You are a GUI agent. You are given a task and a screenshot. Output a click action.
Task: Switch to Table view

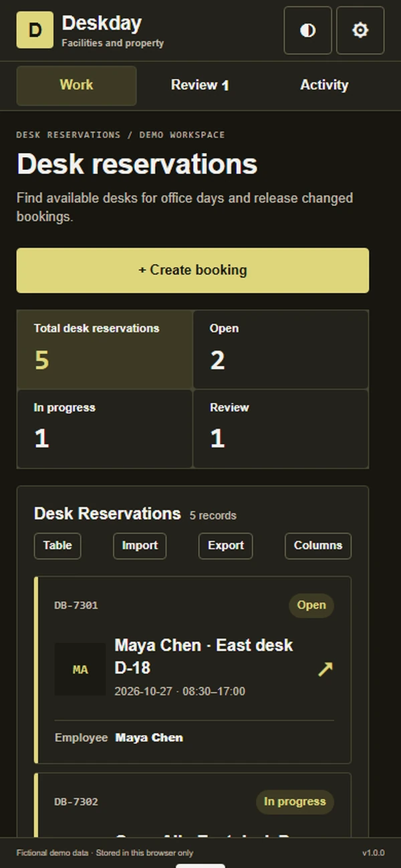coord(57,546)
